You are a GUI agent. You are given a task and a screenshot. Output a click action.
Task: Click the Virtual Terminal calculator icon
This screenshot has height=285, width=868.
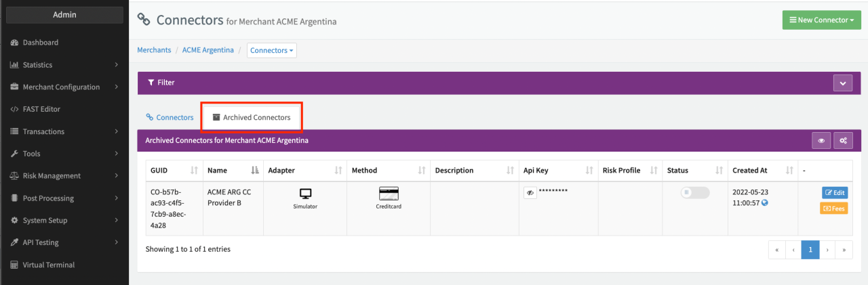pyautogui.click(x=14, y=265)
